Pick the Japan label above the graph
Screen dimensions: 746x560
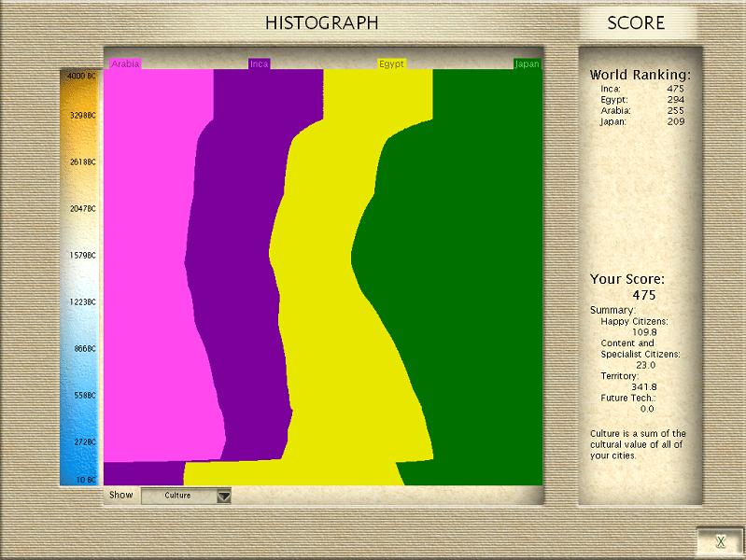pos(527,64)
